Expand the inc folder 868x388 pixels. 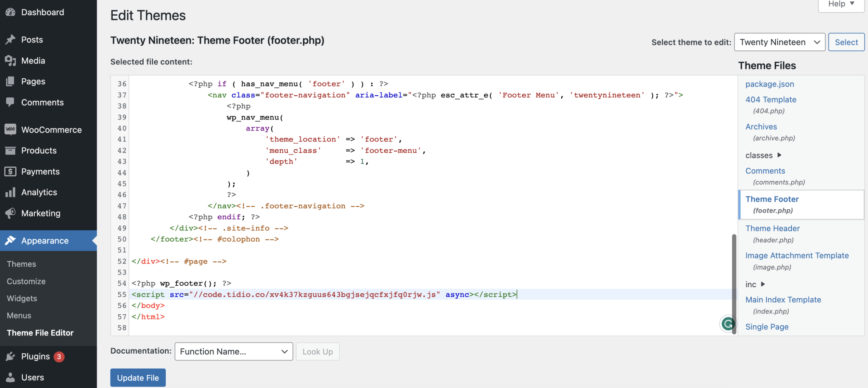(754, 284)
